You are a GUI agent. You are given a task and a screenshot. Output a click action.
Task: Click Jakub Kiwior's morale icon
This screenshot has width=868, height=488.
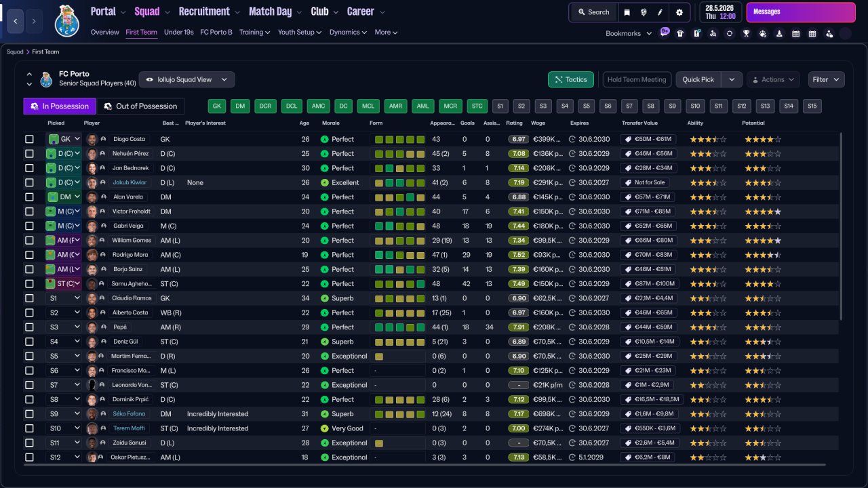click(x=325, y=182)
